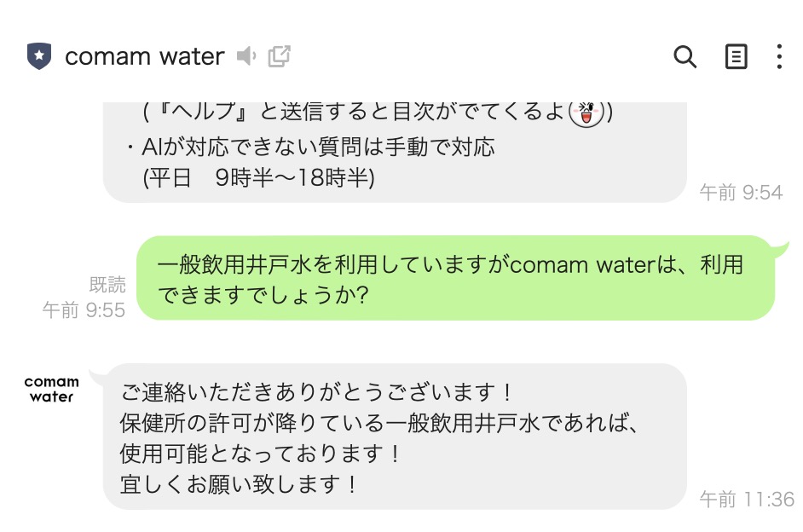Screen dimensions: 803x532
Task: Open chat in separate window icon
Action: click(x=280, y=57)
